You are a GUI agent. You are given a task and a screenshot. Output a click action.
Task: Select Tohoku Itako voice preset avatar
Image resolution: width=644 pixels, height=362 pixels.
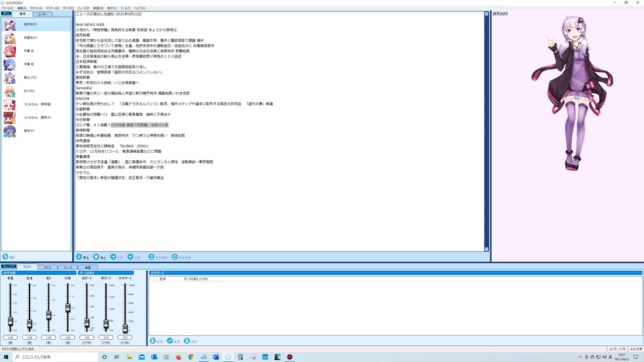click(9, 78)
